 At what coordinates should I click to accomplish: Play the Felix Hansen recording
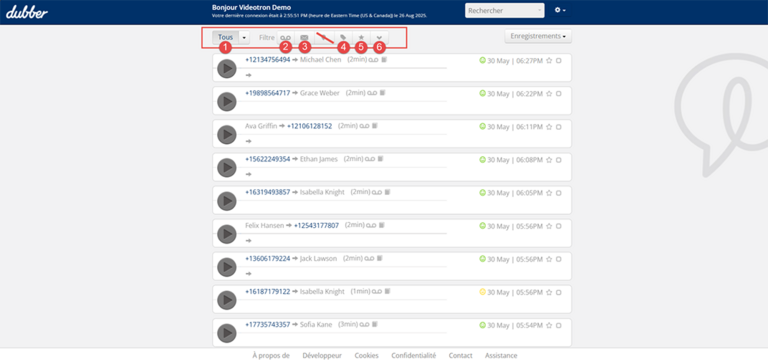click(x=227, y=234)
